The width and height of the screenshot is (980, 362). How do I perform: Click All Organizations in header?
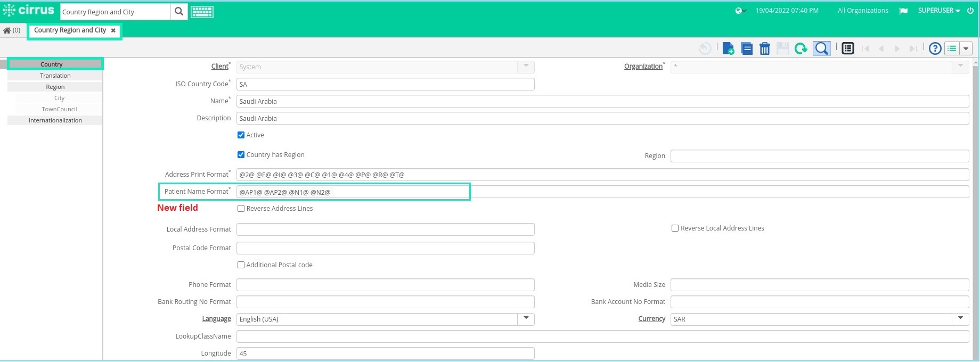863,11
